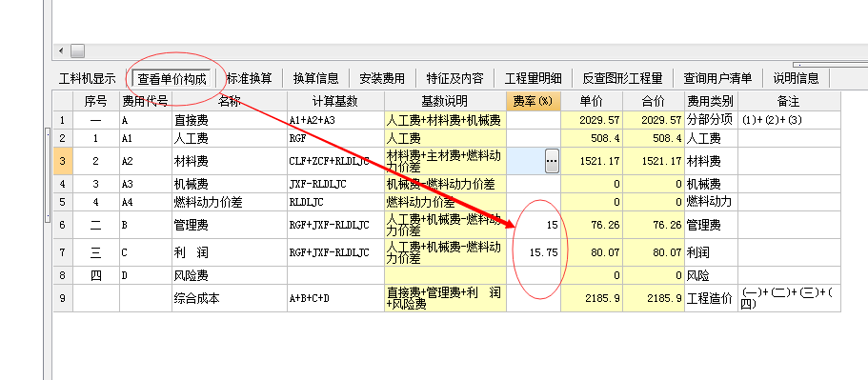Click formula cell JXF-RLDLJC
Image resolution: width=868 pixels, height=380 pixels.
pos(335,184)
